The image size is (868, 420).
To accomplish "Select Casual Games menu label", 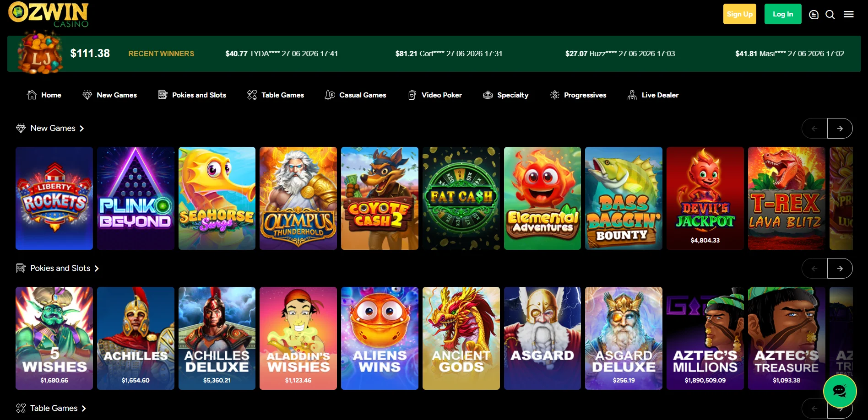I will click(363, 95).
